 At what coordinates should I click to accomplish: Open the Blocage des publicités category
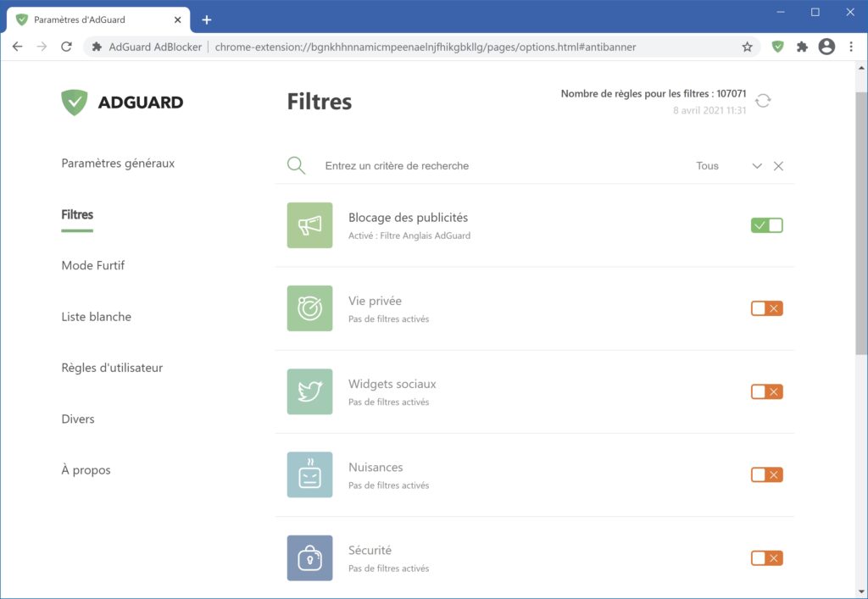point(535,225)
